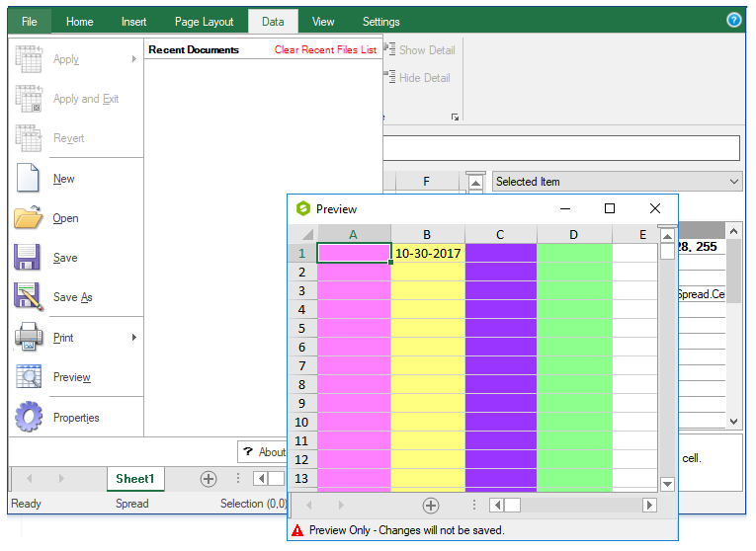Go to next sheet in Preview window
Viewport: 756px width, 551px height.
(341, 505)
